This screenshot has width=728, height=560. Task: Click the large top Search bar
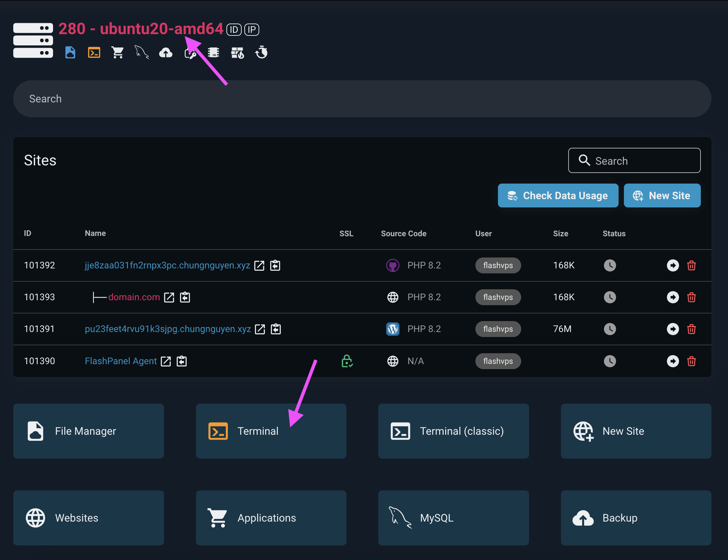pyautogui.click(x=362, y=99)
